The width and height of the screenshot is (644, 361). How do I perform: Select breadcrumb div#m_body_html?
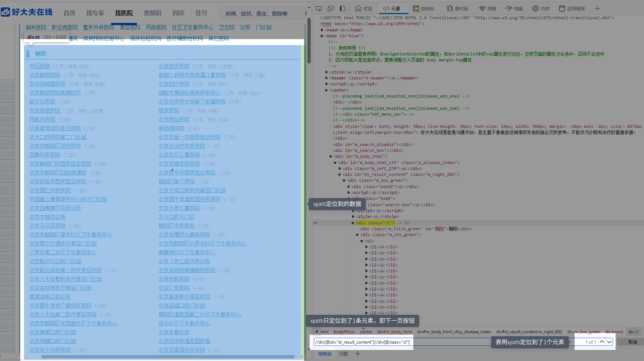pos(395,332)
